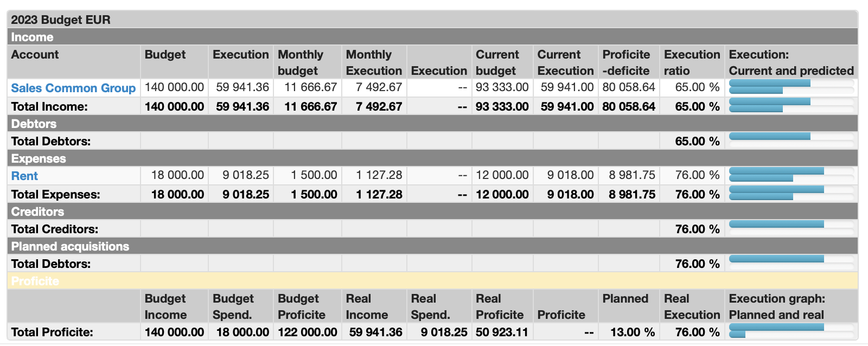This screenshot has width=868, height=346.
Task: Click the Total Creditors progress bar
Action: tap(791, 228)
